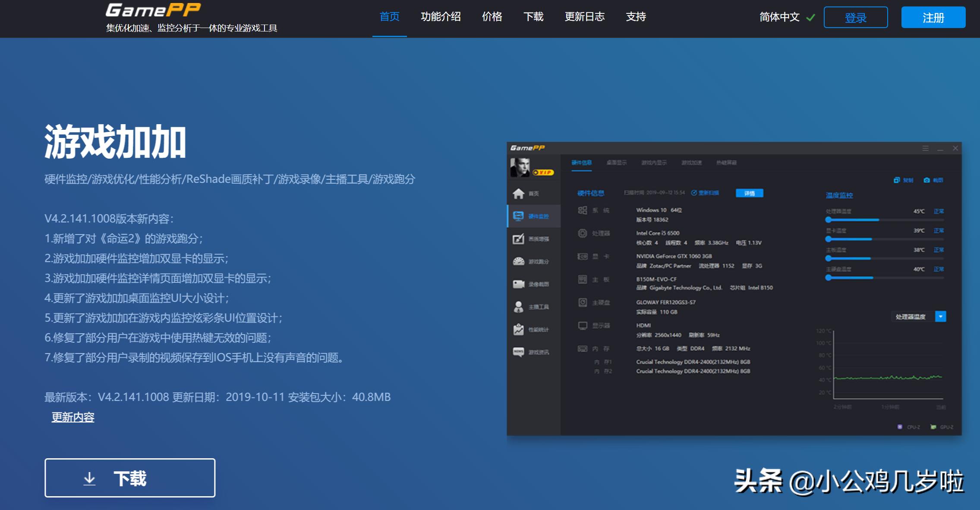The width and height of the screenshot is (980, 510).
Task: Open the 更新日志 menu item
Action: pyautogui.click(x=585, y=16)
